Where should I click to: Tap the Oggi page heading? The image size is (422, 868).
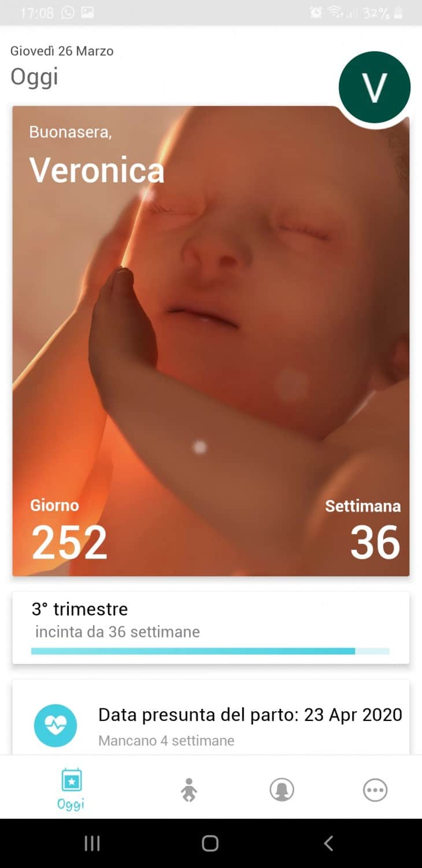[34, 77]
